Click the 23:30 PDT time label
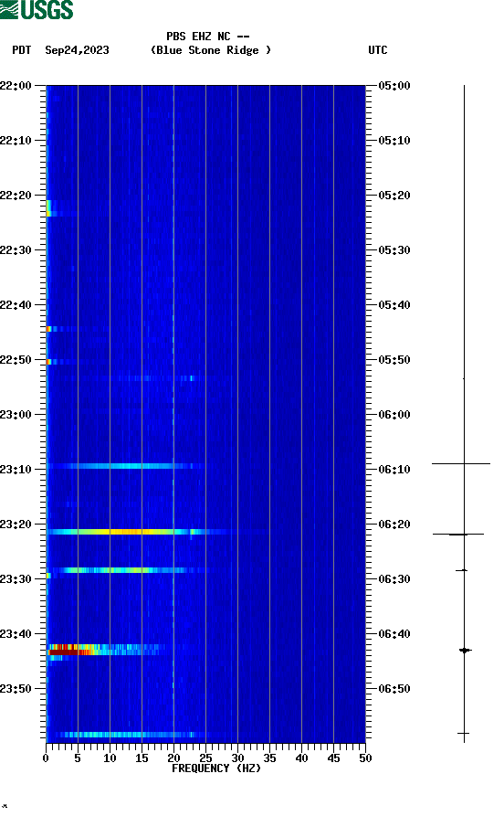The width and height of the screenshot is (504, 816). tap(16, 579)
